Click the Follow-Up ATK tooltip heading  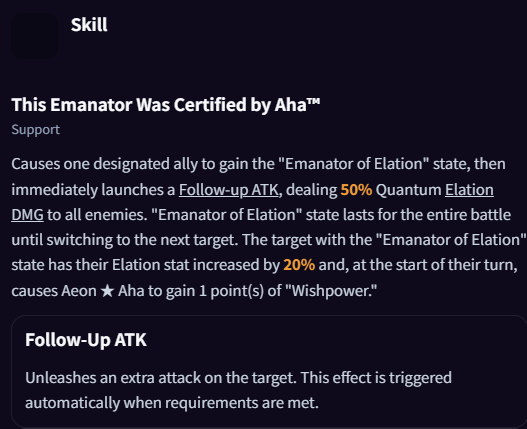[x=86, y=340]
